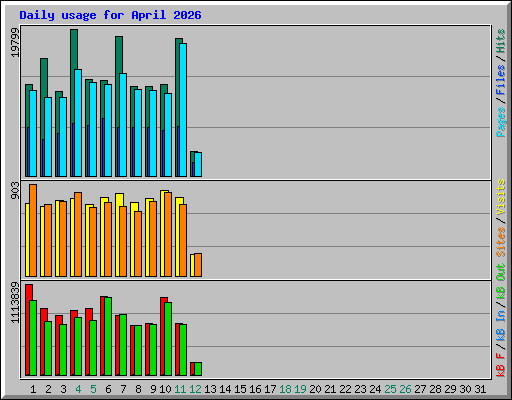512x400 pixels.
Task: Select green day 25 label
Action: pos(390,389)
